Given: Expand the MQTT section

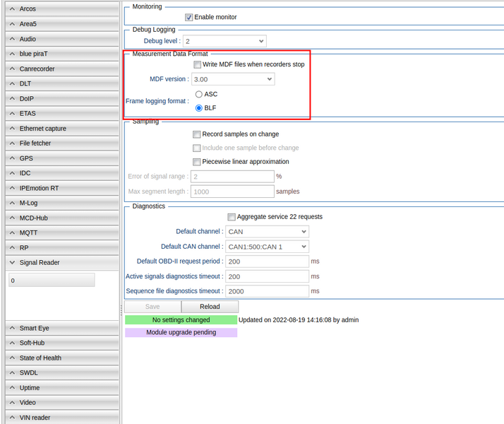Looking at the screenshot, I should [61, 232].
